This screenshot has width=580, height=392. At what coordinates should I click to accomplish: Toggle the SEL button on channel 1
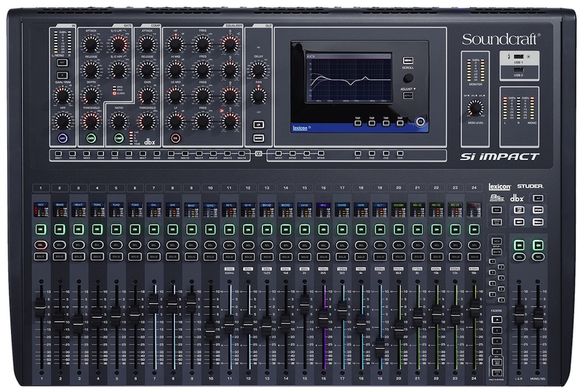(x=41, y=245)
